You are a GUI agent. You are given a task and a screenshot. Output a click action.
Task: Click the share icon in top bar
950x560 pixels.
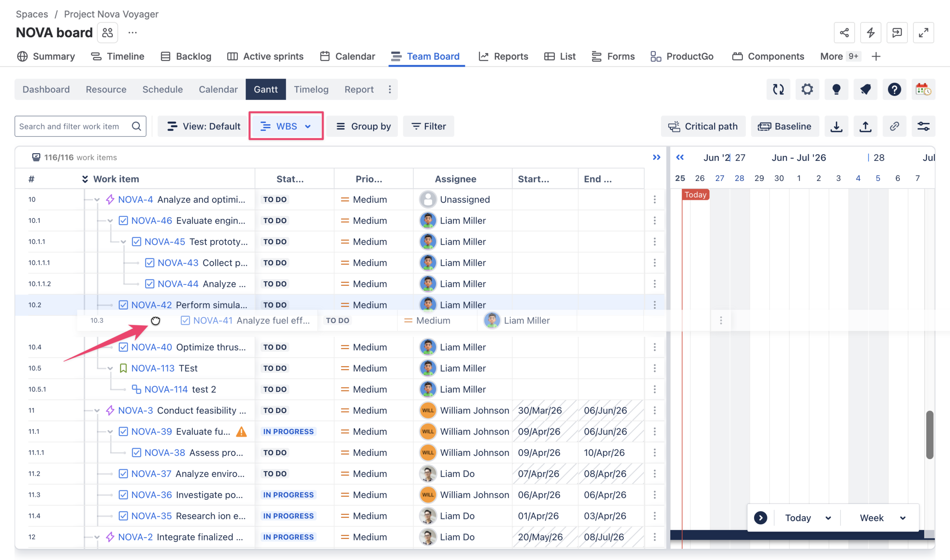coord(844,33)
